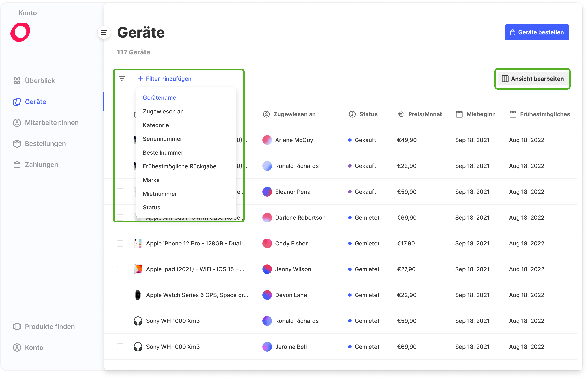The image size is (588, 379).
Task: Navigate to Zahlungen
Action: [36, 164]
